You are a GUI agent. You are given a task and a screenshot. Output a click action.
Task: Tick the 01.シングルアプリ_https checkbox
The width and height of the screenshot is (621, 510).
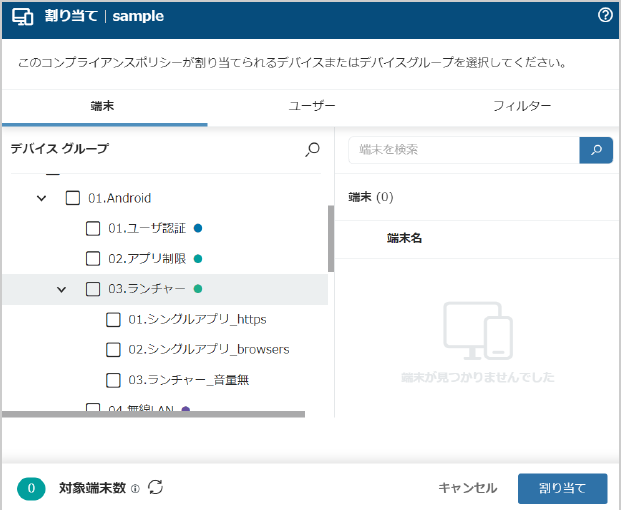113,320
